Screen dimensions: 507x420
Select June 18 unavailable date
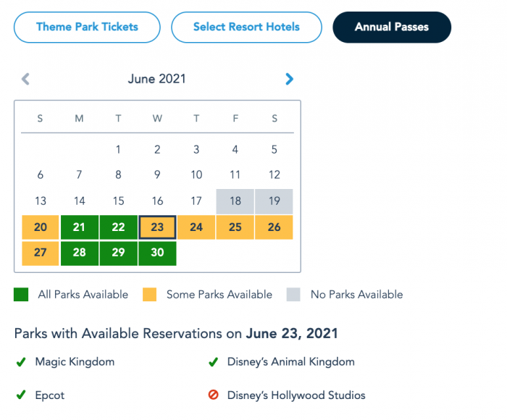click(235, 201)
